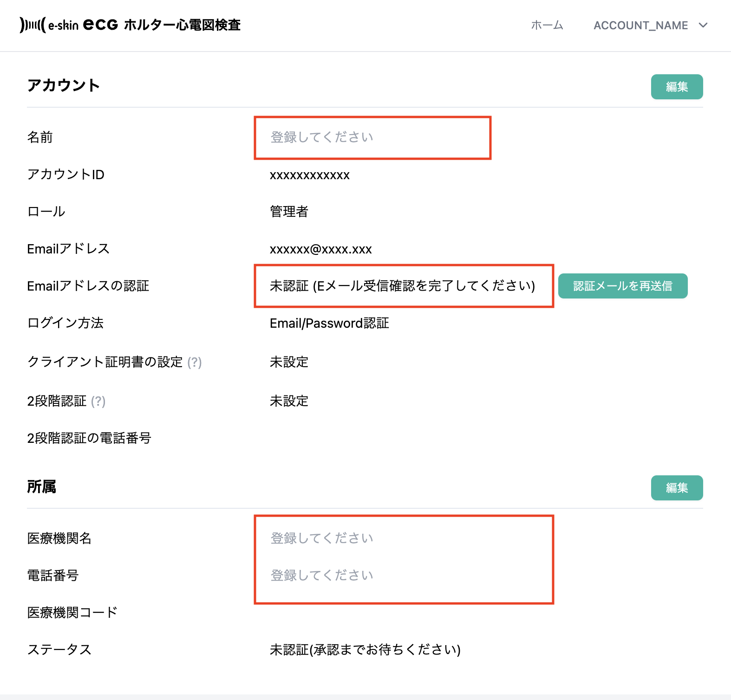Go to ホーム in top navigation
Image resolution: width=731 pixels, height=700 pixels.
(x=547, y=26)
